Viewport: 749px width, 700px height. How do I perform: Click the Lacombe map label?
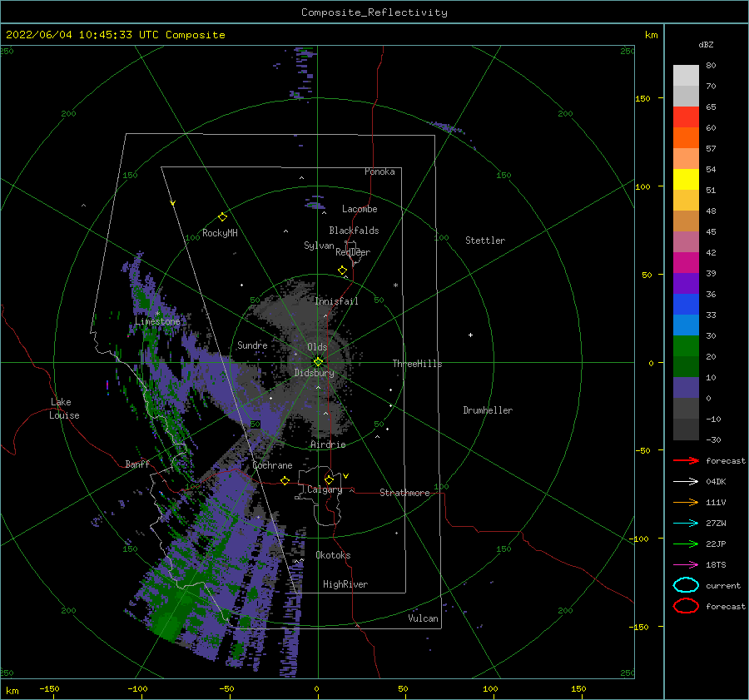[360, 209]
